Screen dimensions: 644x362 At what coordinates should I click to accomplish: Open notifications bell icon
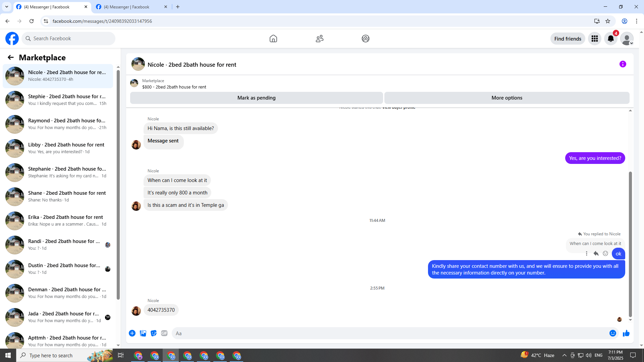(x=610, y=39)
